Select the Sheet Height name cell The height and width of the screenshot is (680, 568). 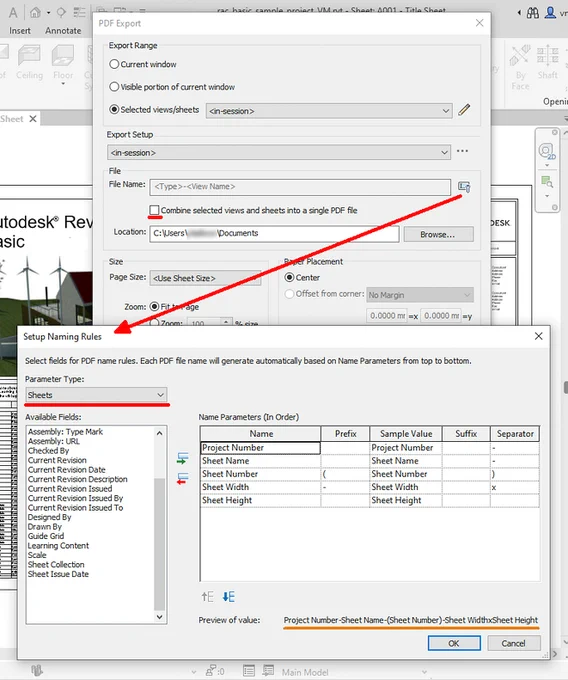261,500
